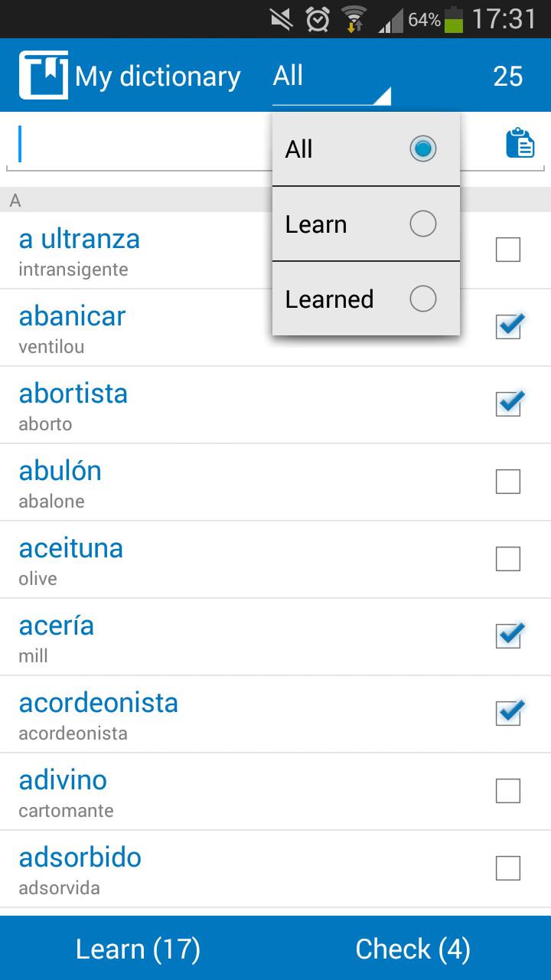Image resolution: width=551 pixels, height=980 pixels.
Task: Tap the signal strength status icon
Action: coord(391,21)
